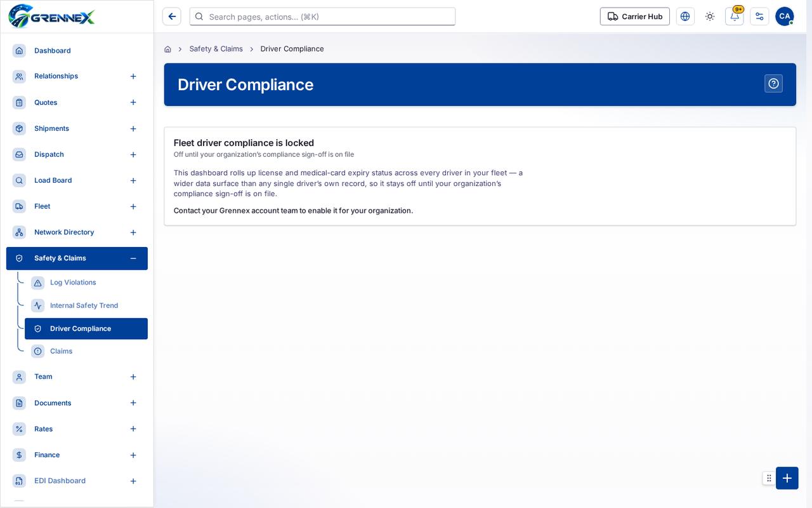Expand the EDI Dashboard plus sign
The width and height of the screenshot is (812, 508).
point(133,481)
